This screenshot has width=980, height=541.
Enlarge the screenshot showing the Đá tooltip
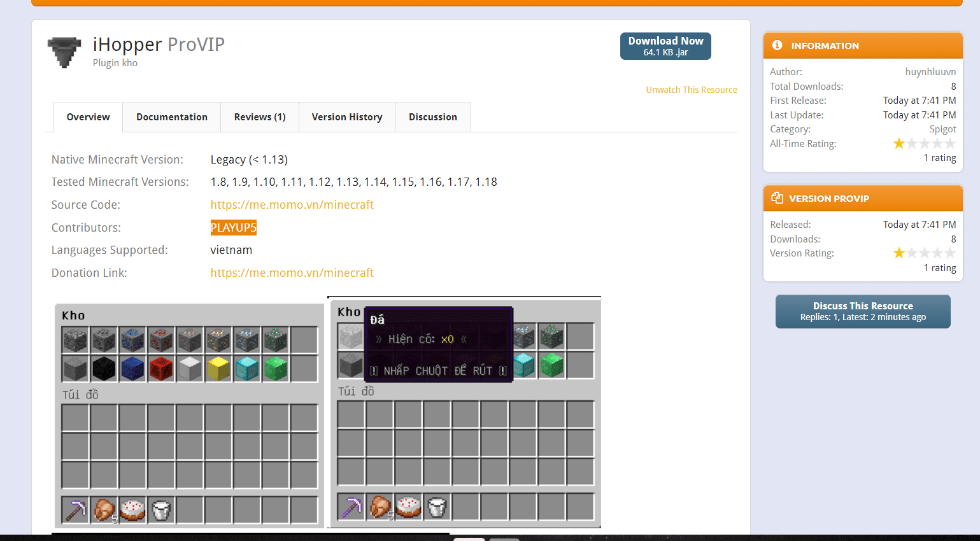pyautogui.click(x=465, y=412)
